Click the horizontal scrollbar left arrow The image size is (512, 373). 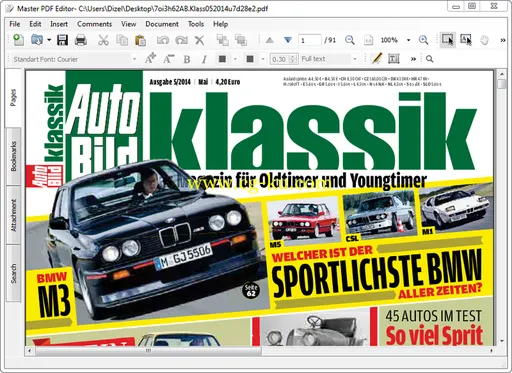point(30,351)
